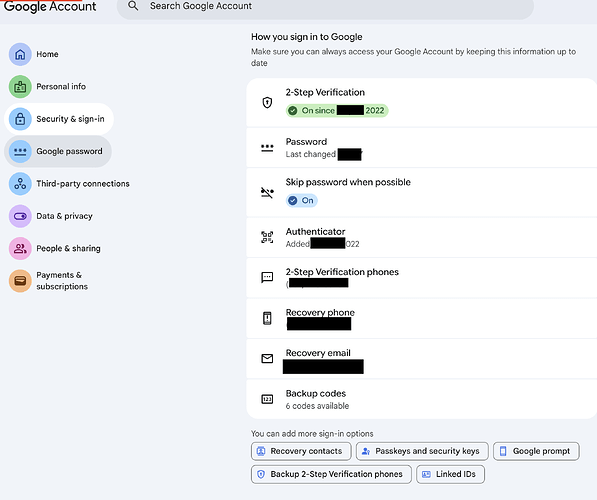The height and width of the screenshot is (500, 597).
Task: Open the Recovery email heading
Action: 318,353
